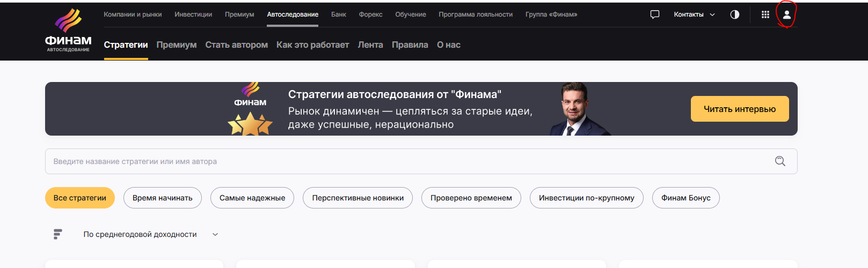Select the Самые надежные filter chip

[x=252, y=198]
